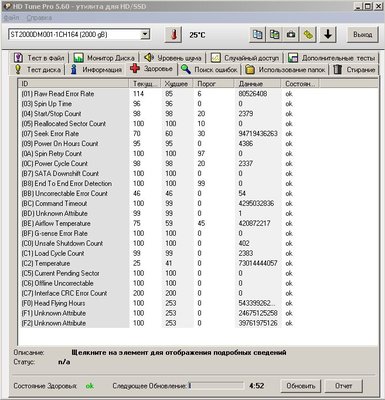Screen dimensions: 385x400
Task: Open the Файл menu
Action: point(11,18)
